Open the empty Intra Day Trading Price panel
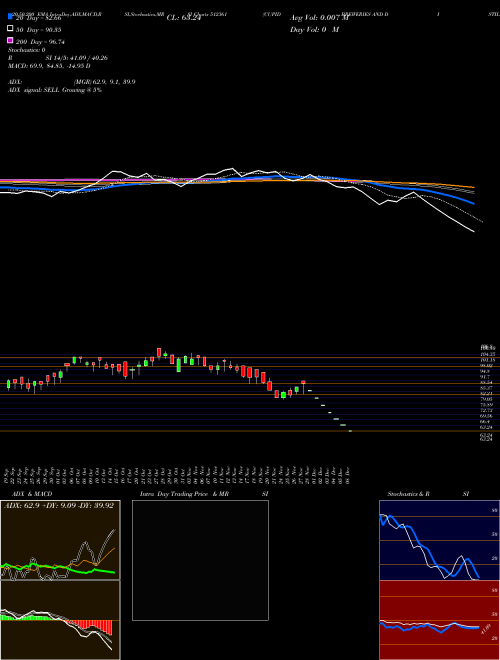Viewport: 500px width, 660px height. pyautogui.click(x=200, y=560)
